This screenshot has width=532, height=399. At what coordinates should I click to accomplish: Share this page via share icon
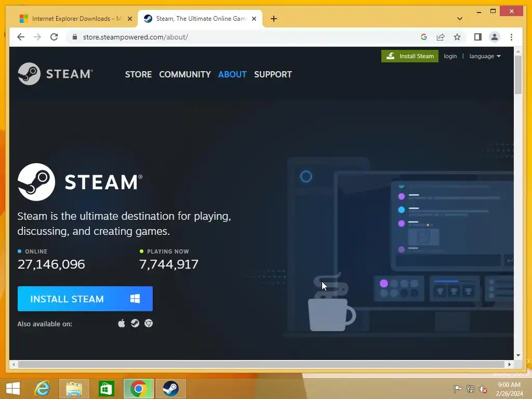coord(441,37)
